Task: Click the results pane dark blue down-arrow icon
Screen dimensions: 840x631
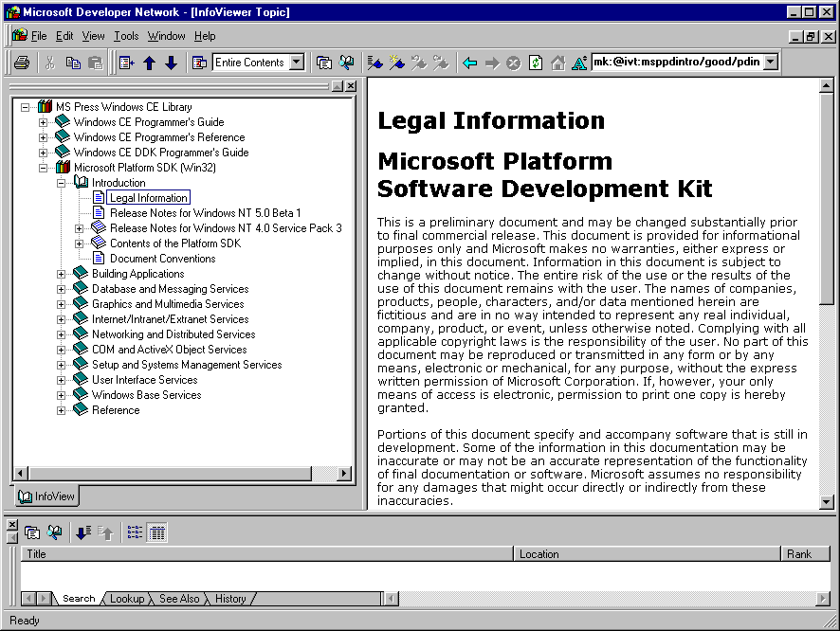Action: pyautogui.click(x=83, y=532)
